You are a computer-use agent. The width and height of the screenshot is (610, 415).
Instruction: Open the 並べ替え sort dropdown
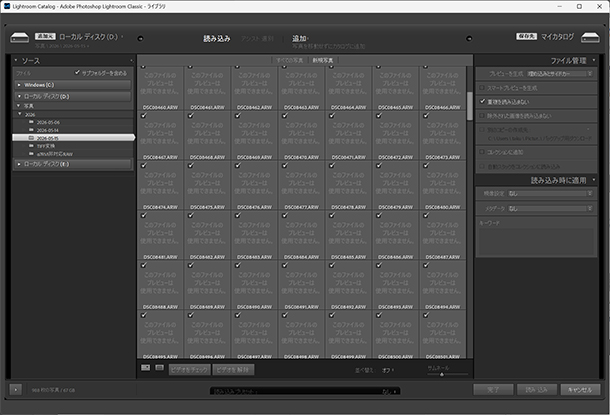387,370
